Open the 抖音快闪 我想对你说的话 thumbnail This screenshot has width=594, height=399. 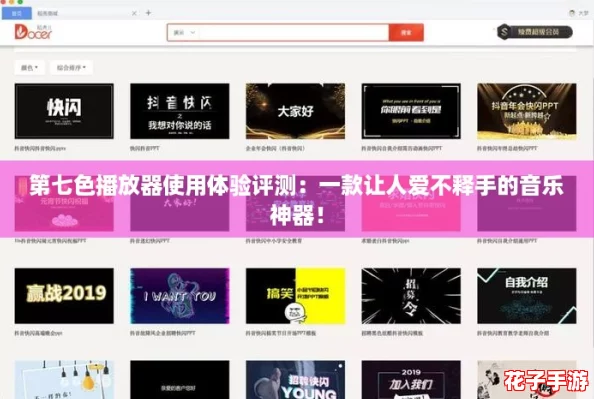point(180,111)
